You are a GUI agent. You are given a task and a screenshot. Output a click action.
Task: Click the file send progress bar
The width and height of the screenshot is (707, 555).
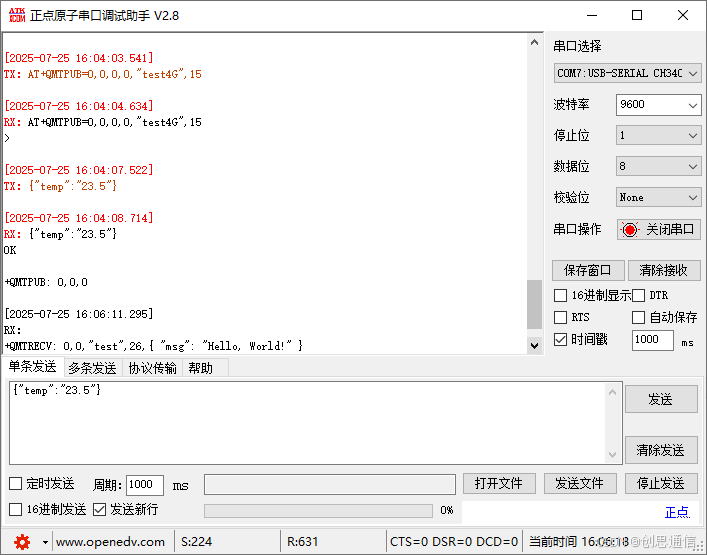pyautogui.click(x=318, y=510)
